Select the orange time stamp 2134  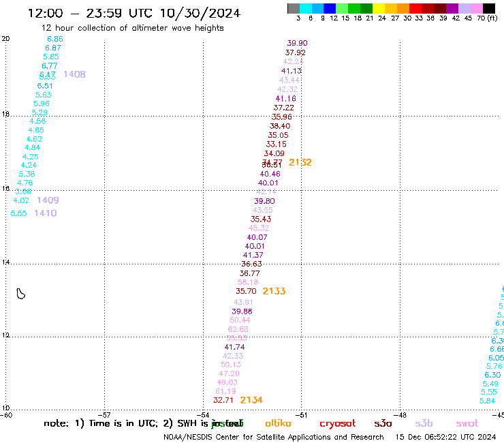251,400
